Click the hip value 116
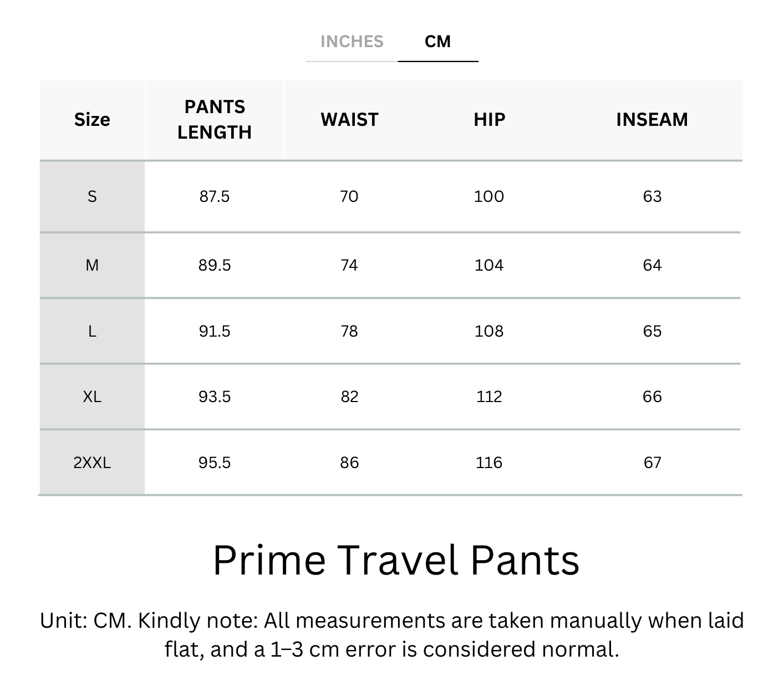The image size is (784, 686). (489, 463)
